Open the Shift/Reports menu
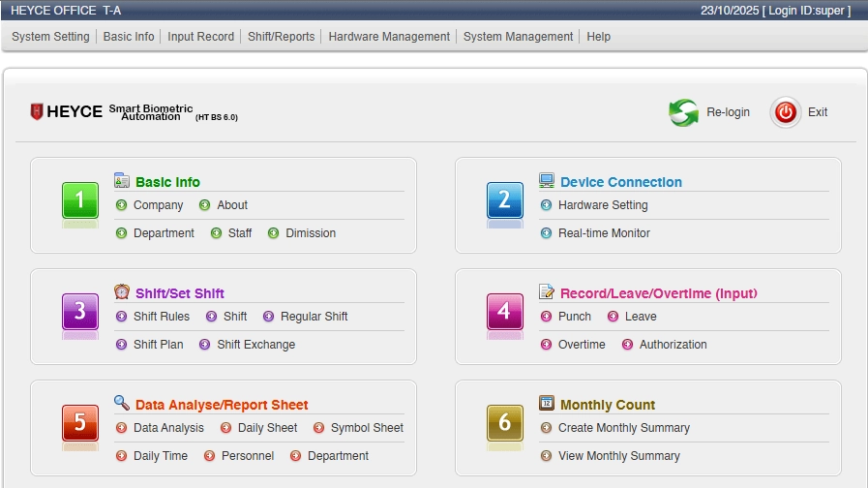868x488 pixels. tap(282, 37)
